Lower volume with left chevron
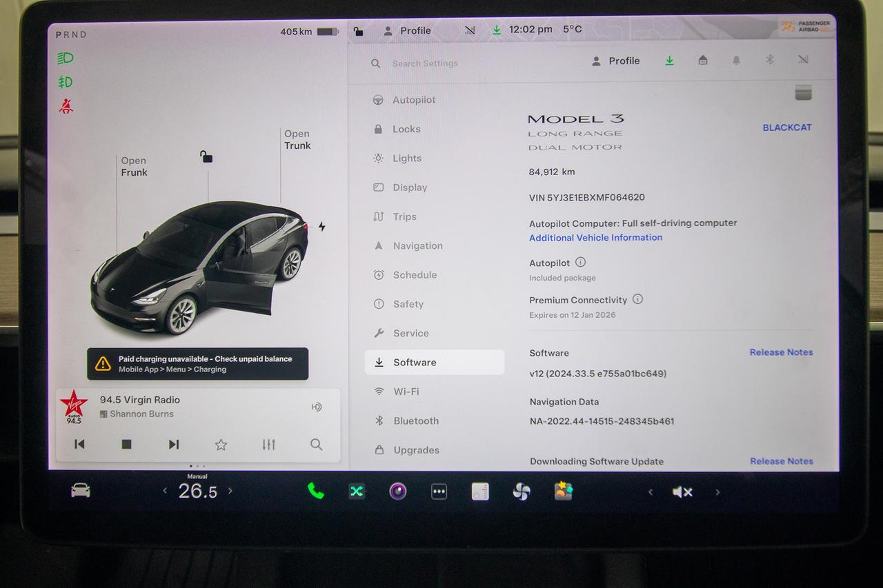The width and height of the screenshot is (883, 588). (x=650, y=492)
